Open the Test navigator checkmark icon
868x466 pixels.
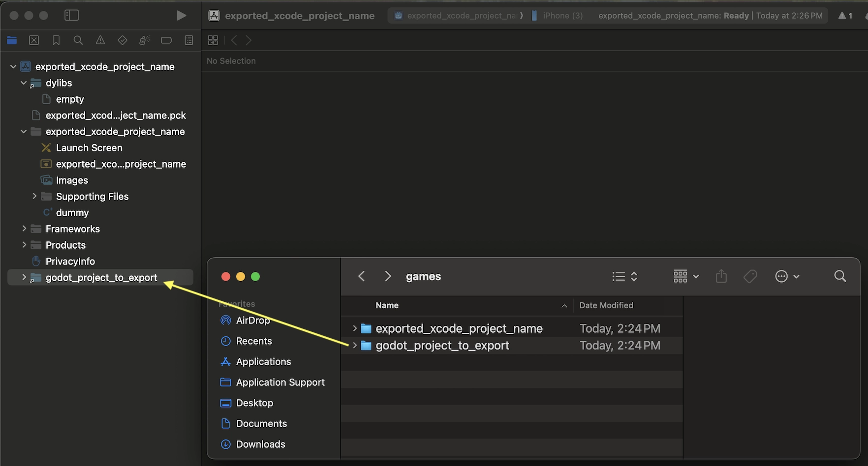point(122,40)
